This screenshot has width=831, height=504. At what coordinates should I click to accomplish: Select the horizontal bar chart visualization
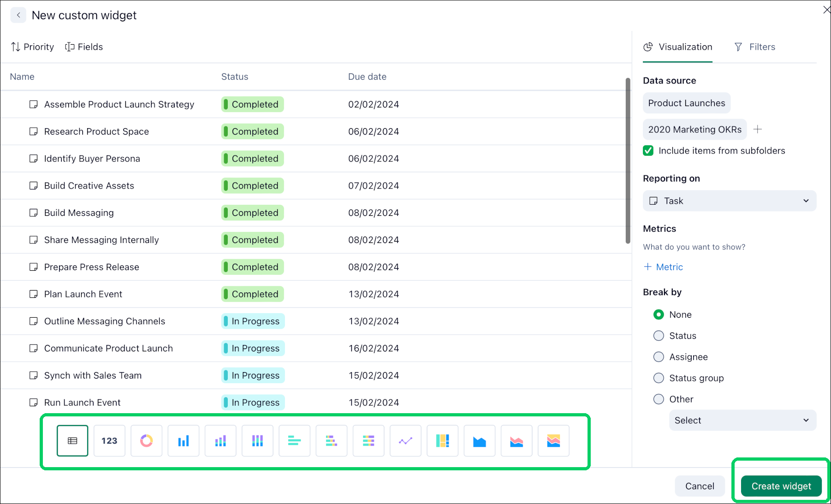[294, 440]
